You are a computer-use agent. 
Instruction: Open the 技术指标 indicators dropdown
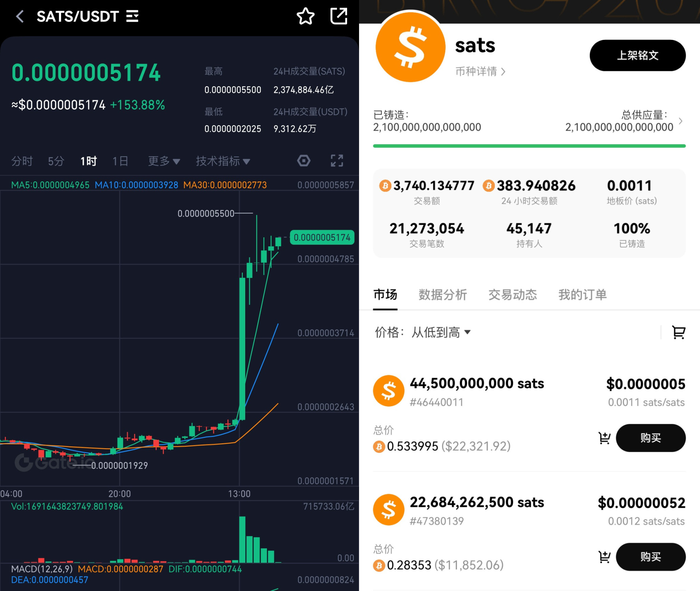pos(223,161)
